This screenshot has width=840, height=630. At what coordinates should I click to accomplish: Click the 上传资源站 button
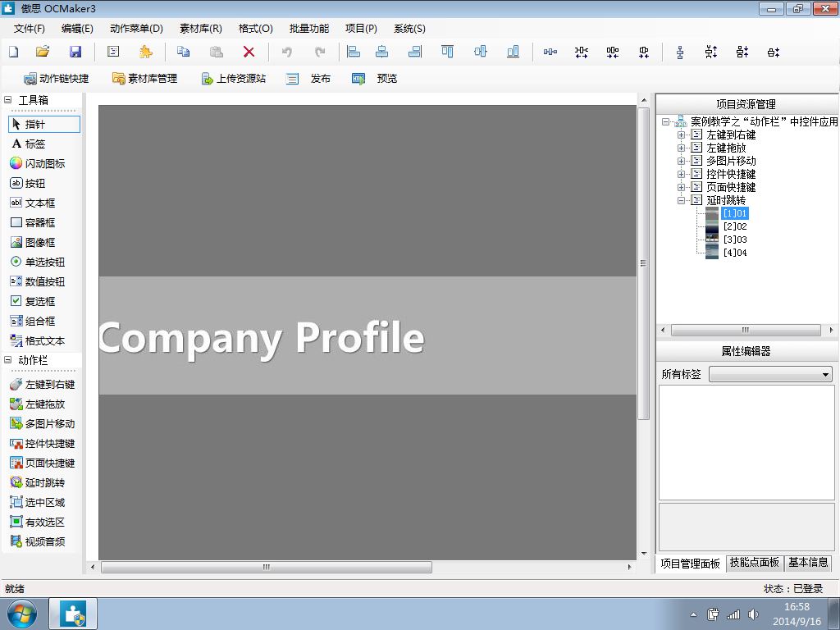pyautogui.click(x=234, y=79)
